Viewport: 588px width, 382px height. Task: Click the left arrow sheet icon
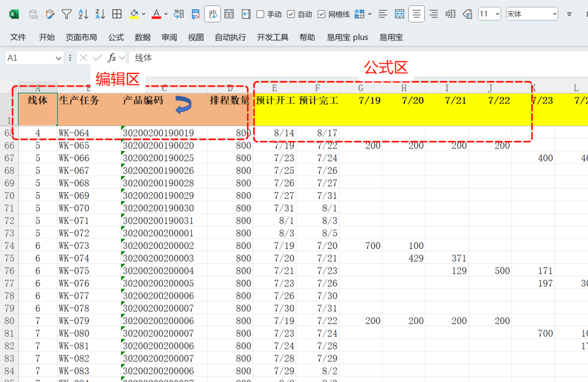[x=246, y=14]
